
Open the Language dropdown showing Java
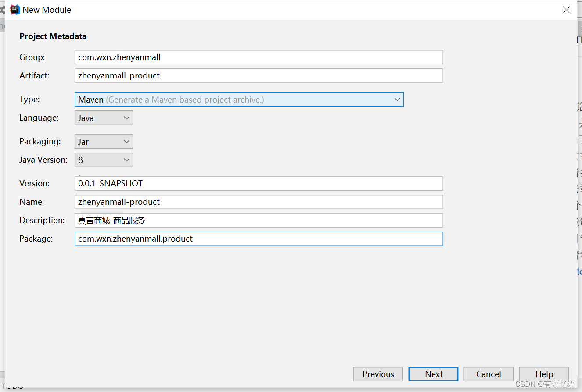(x=104, y=118)
